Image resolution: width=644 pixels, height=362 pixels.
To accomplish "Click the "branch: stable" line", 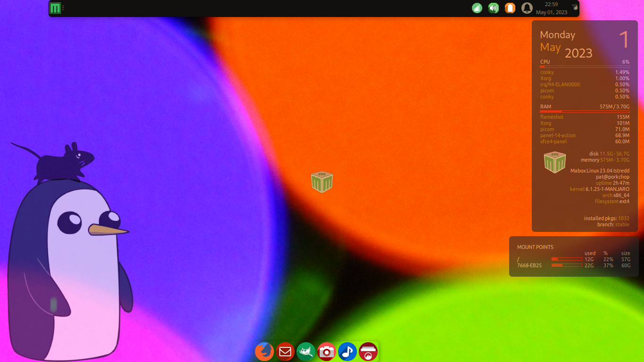I will click(x=613, y=224).
